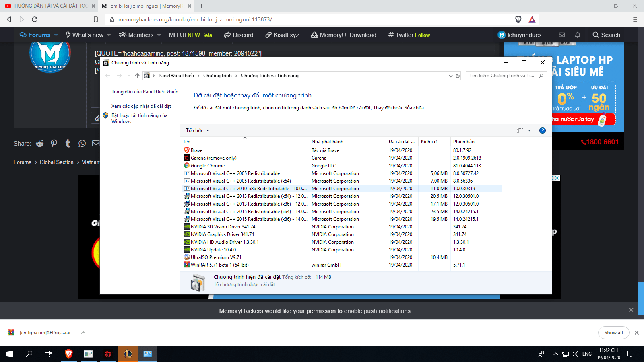Open the Discord nav link
Image resolution: width=644 pixels, height=362 pixels.
pos(239,35)
